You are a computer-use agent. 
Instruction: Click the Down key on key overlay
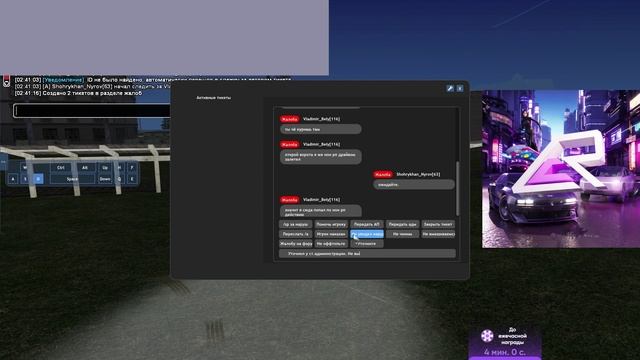105,179
